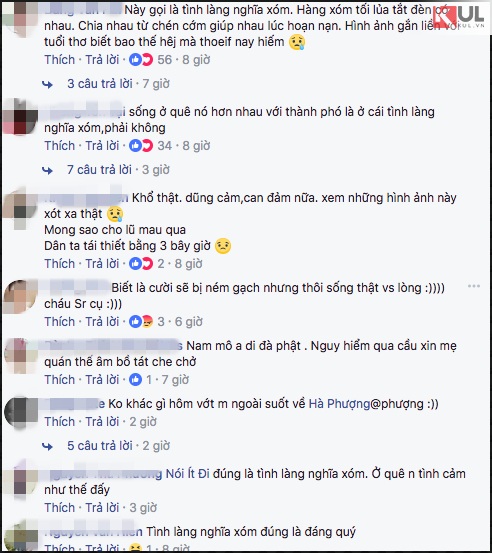Screen dimensions: 492x553
Task: Expand '5 câu trả lời' replies
Action: 100,446
